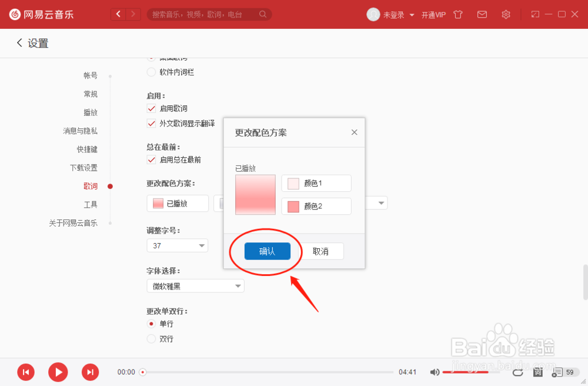Click the volume slider

pos(471,372)
